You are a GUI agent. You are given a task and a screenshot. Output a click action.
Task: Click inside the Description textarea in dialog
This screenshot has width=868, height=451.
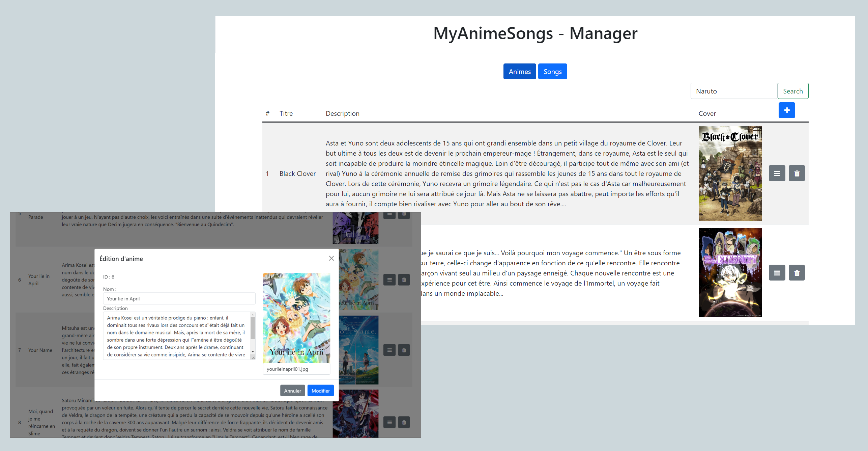(177, 336)
